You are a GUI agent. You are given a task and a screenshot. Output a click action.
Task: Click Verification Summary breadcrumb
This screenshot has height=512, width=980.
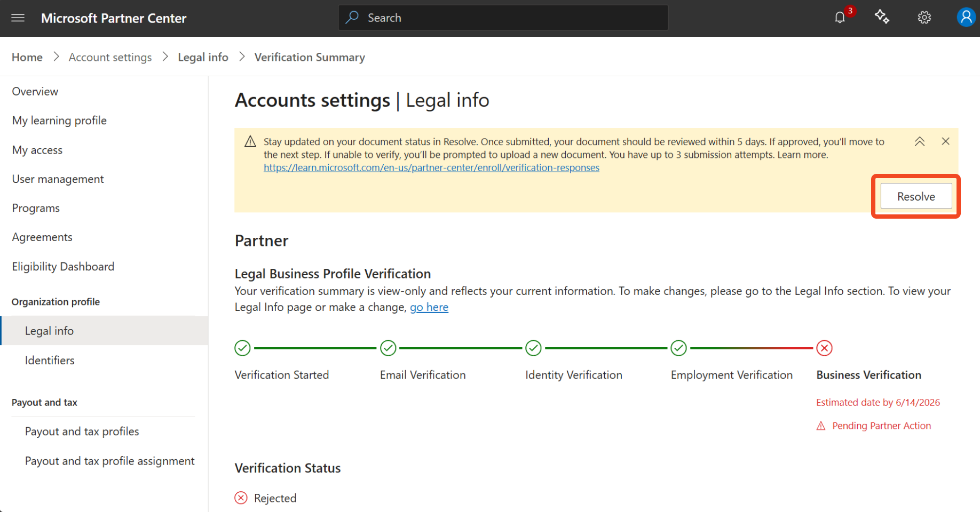coord(310,57)
